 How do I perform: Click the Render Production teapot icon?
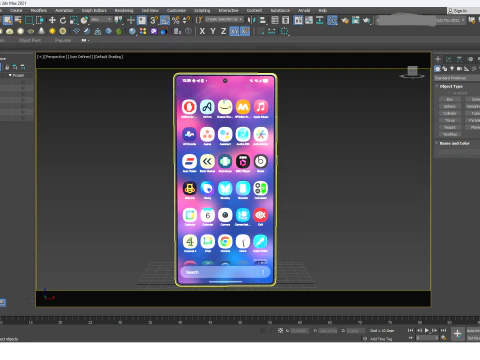pos(367,20)
